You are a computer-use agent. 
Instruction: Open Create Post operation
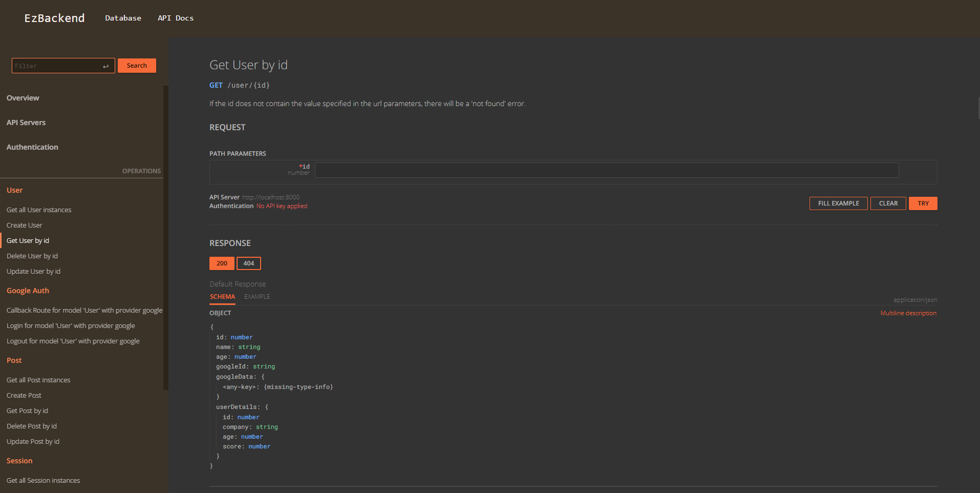click(x=24, y=395)
